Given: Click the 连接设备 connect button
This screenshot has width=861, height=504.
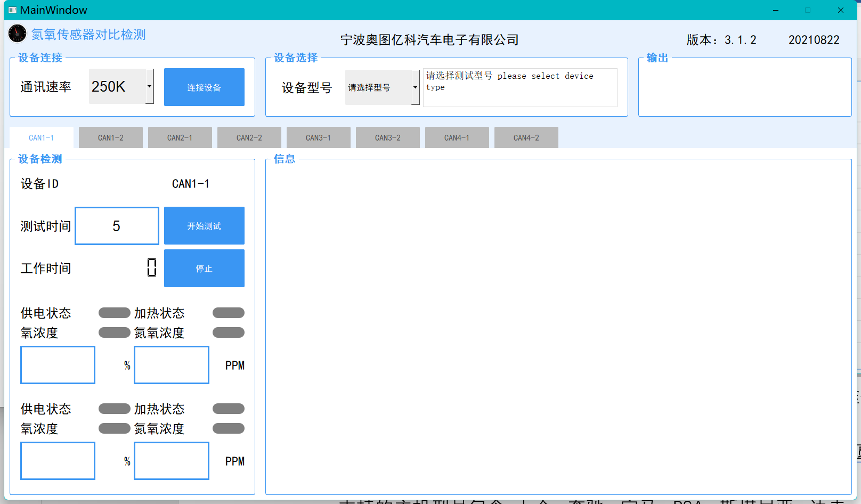Looking at the screenshot, I should click(x=204, y=87).
